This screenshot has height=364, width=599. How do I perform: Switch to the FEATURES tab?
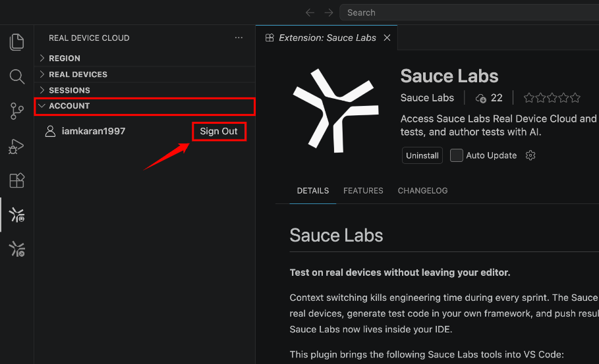363,191
